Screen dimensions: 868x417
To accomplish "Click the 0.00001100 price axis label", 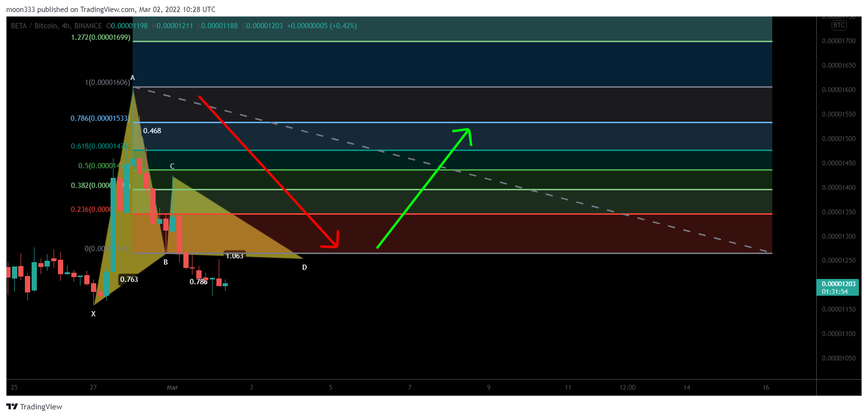I will [x=839, y=334].
